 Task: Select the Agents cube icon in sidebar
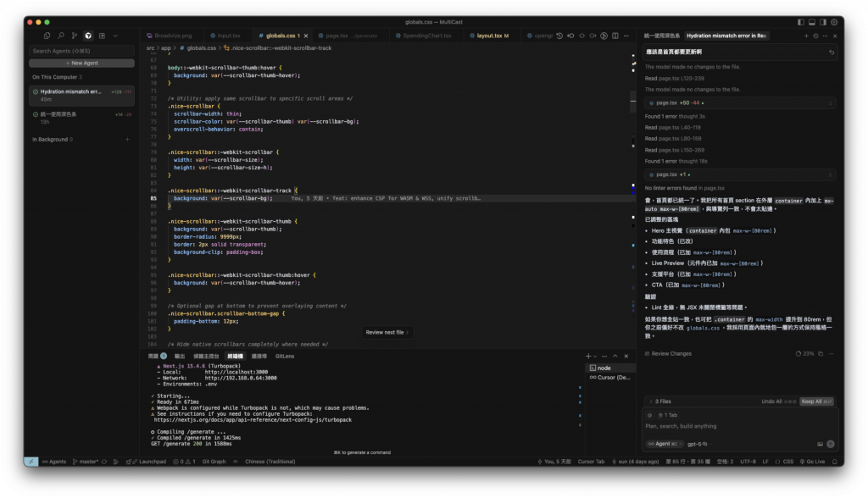[88, 36]
